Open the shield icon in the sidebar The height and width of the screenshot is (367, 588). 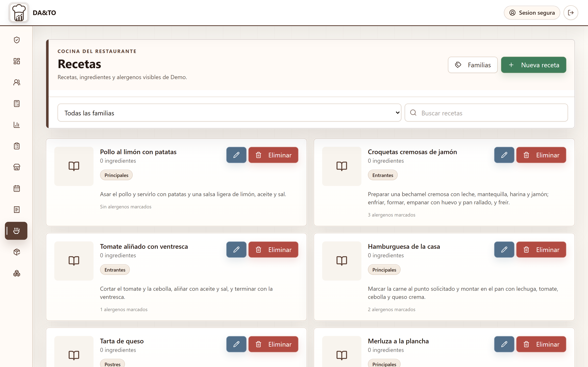tap(17, 40)
